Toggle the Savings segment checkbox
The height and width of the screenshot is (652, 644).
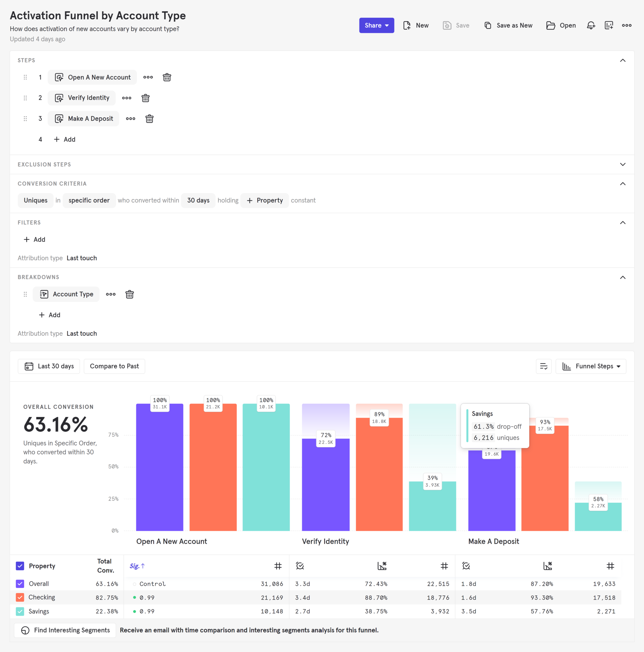click(x=20, y=612)
